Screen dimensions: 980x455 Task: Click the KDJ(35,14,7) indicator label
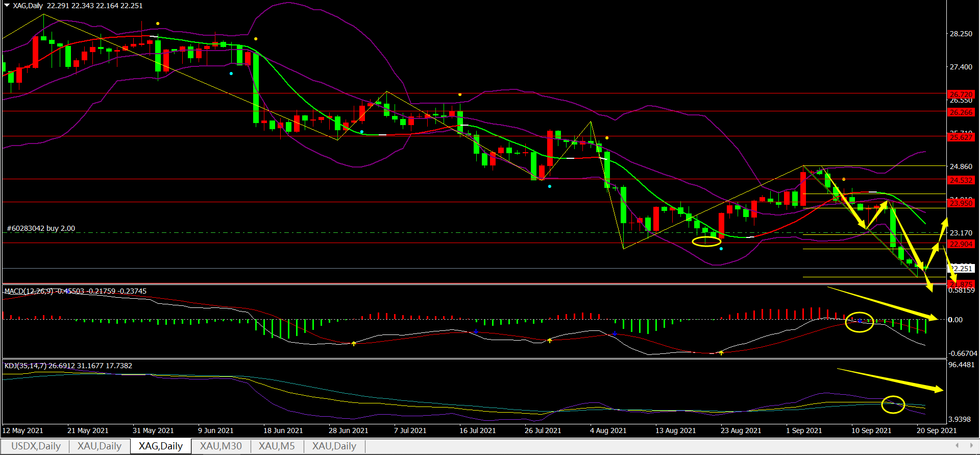tap(26, 366)
